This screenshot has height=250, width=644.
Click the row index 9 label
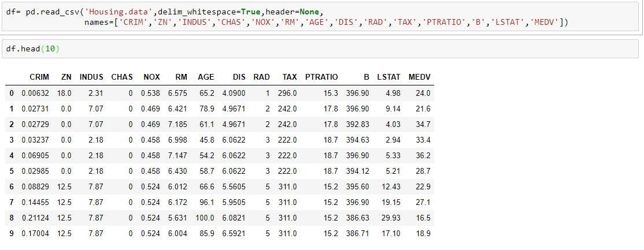tap(12, 234)
